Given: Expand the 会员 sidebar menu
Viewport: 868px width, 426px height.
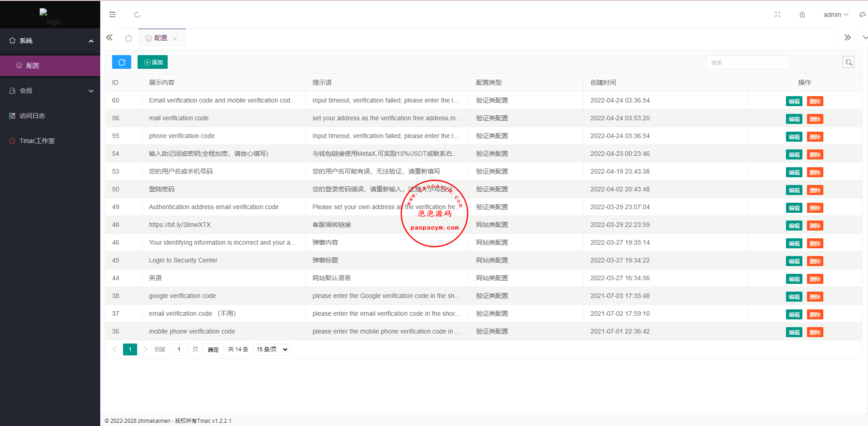Looking at the screenshot, I should pyautogui.click(x=50, y=91).
